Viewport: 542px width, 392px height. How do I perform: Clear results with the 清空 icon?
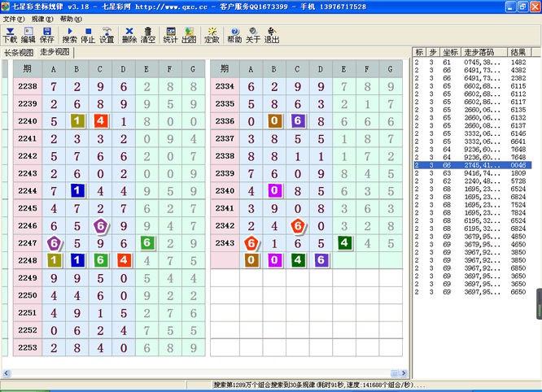[148, 35]
